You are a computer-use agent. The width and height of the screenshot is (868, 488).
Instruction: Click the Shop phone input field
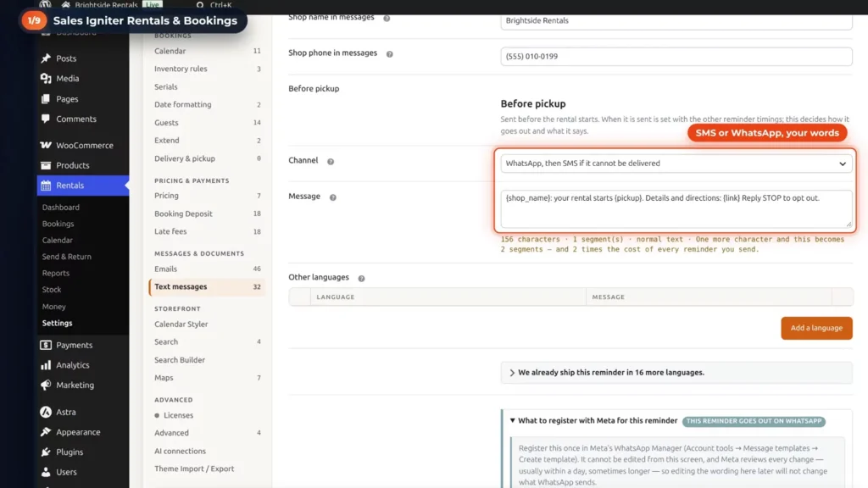pos(676,57)
